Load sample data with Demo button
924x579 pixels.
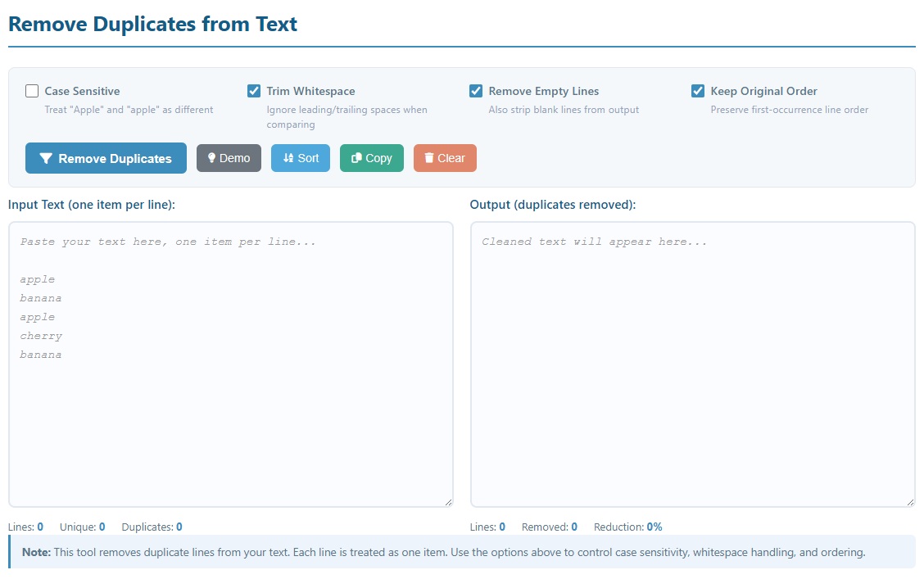229,158
